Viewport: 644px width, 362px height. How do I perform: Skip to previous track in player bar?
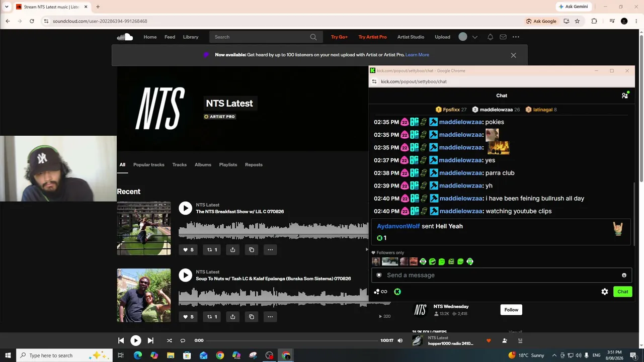point(121,340)
